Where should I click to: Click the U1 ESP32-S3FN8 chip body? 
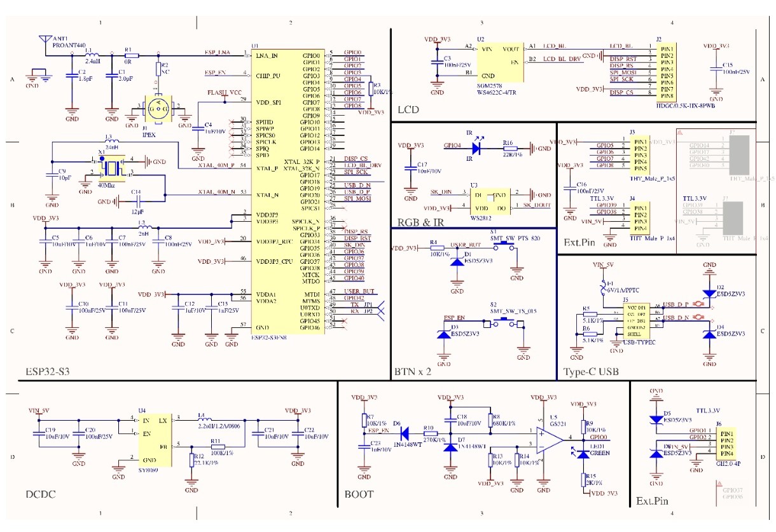(288, 193)
